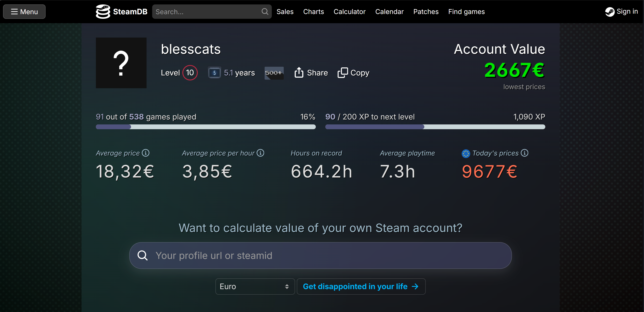Click the lowest prices label
This screenshot has height=312, width=644.
(x=524, y=87)
